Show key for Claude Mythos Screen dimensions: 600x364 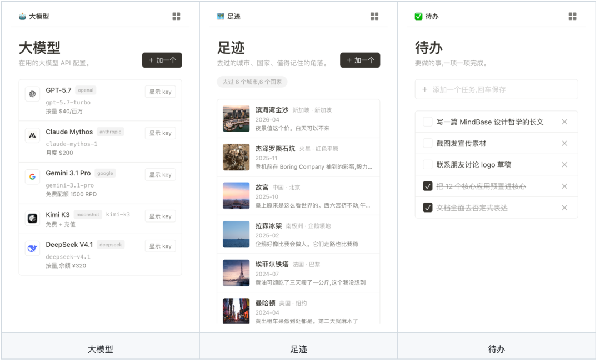(161, 133)
